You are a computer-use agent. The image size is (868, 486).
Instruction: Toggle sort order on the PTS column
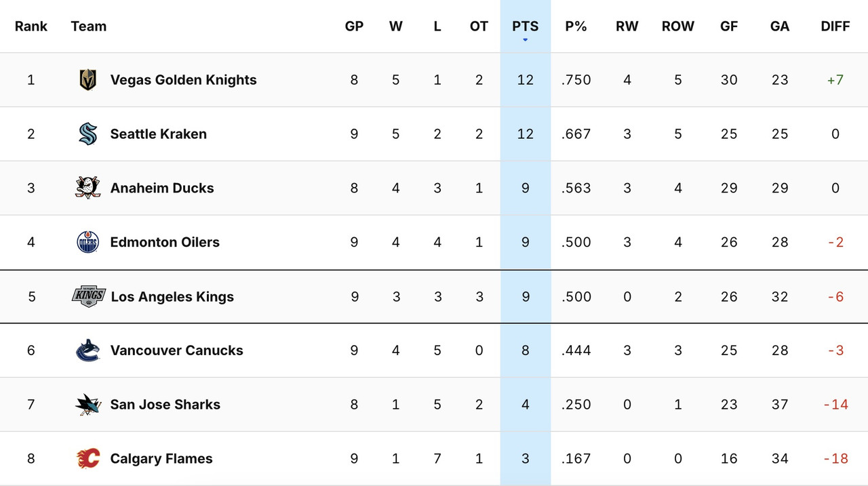[525, 26]
